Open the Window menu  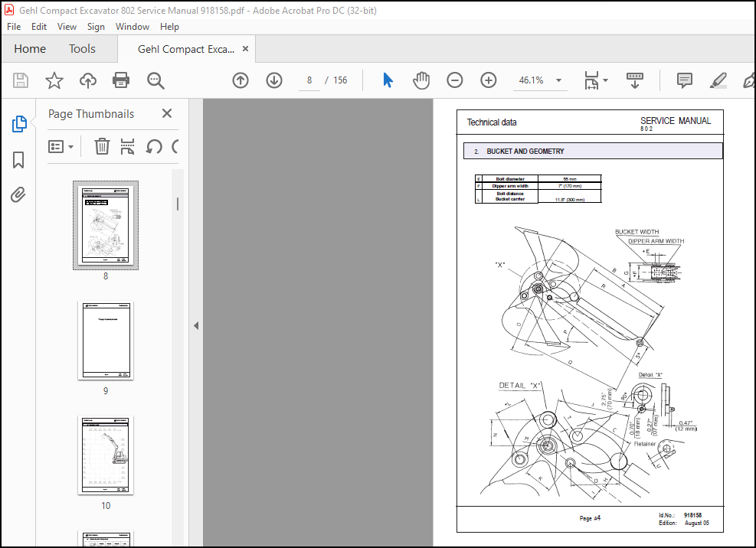click(x=132, y=27)
